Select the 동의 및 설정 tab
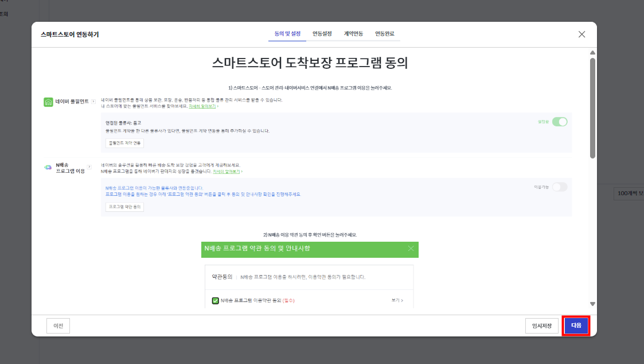Screen dimensions: 644x364 pyautogui.click(x=287, y=34)
